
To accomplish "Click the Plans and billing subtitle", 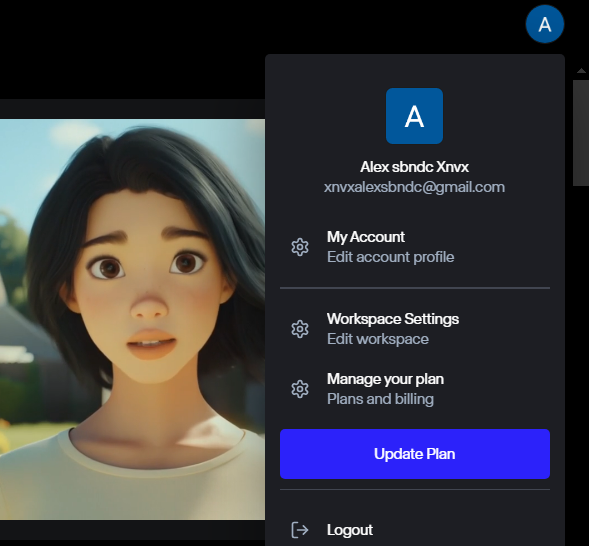I will tap(381, 399).
